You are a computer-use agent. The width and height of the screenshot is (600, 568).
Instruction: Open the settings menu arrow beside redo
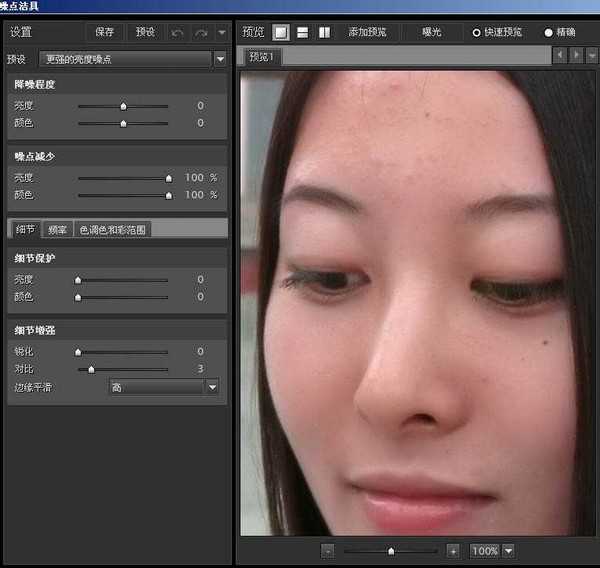click(x=221, y=32)
